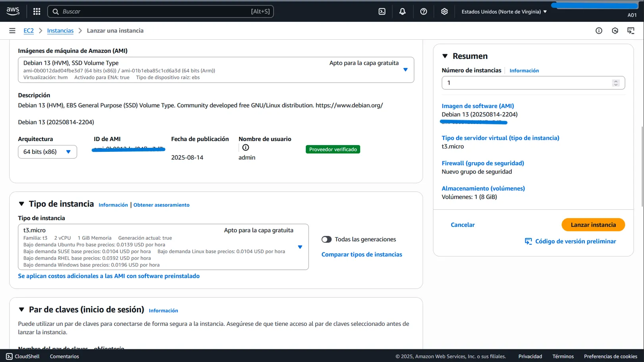This screenshot has width=644, height=362.
Task: Click Comparar tipos de instancias link
Action: 361,254
